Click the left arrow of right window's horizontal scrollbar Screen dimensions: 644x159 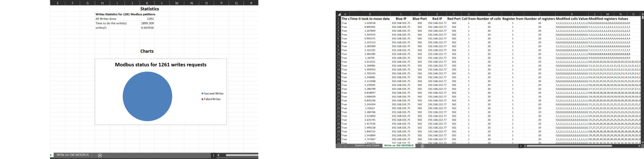(525, 146)
